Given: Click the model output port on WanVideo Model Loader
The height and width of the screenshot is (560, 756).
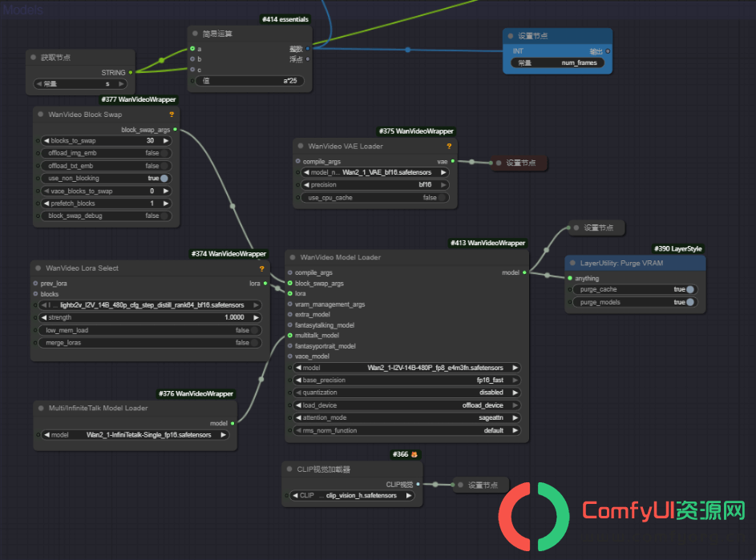Looking at the screenshot, I should (524, 272).
